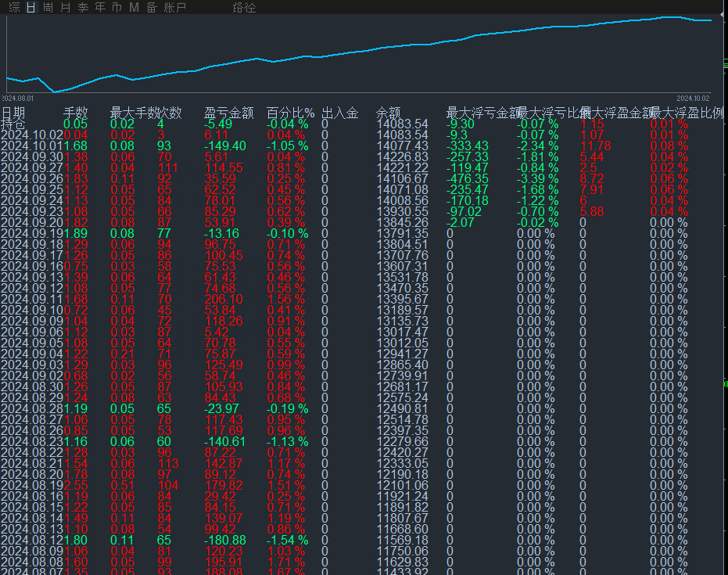Click the 余额 balance column header

pyautogui.click(x=388, y=113)
